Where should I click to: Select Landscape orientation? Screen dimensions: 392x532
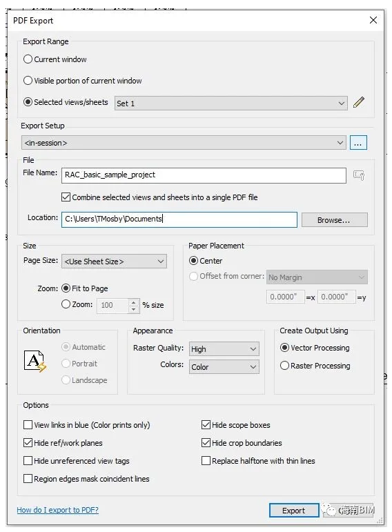click(x=66, y=380)
